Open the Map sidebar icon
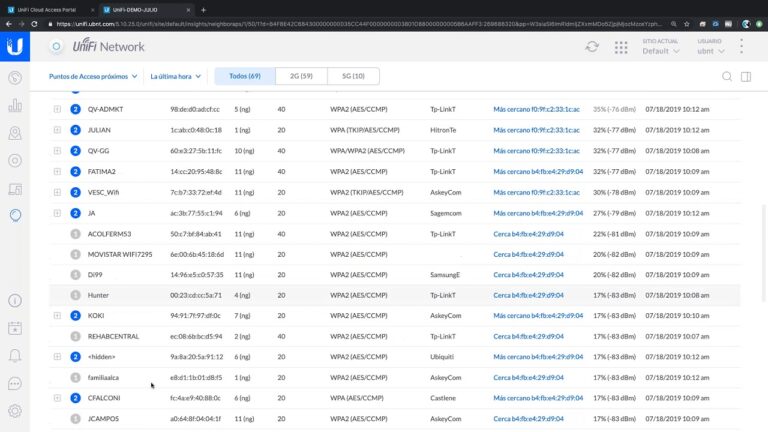The height and width of the screenshot is (432, 768). [15, 133]
